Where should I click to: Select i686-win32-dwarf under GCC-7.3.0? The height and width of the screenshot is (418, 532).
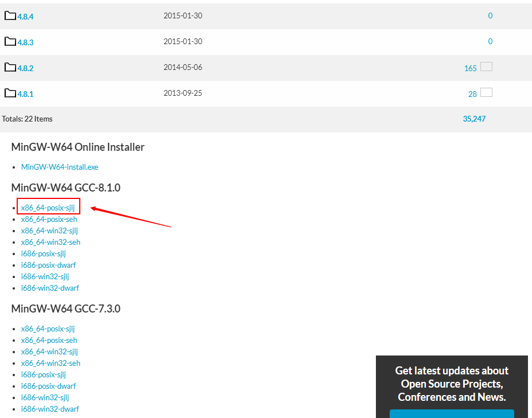[x=50, y=409]
